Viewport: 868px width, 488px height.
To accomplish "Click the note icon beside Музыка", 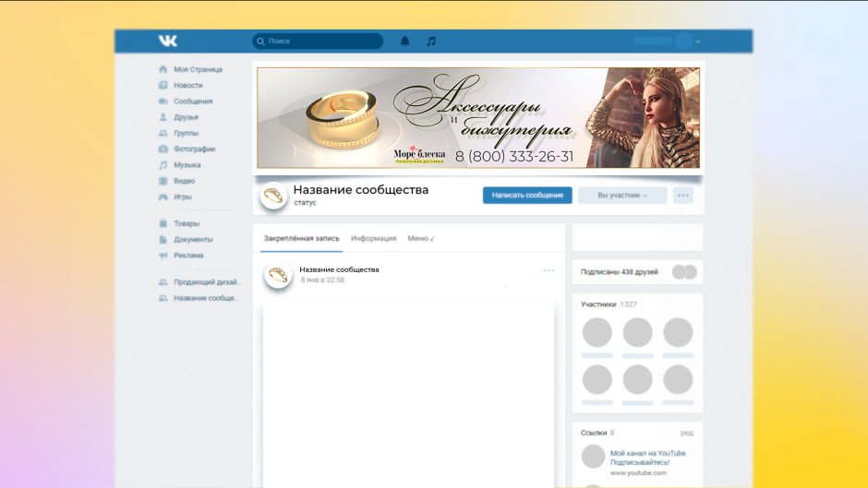I will coord(163,165).
